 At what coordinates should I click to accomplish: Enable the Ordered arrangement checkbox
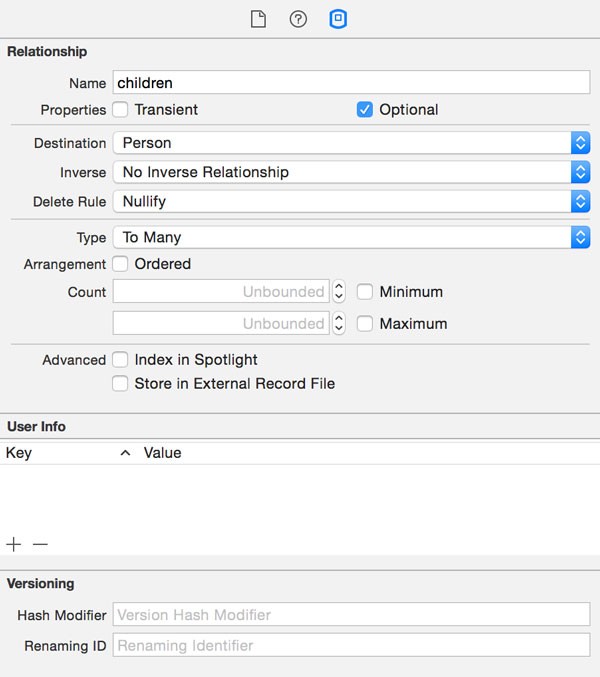point(120,264)
